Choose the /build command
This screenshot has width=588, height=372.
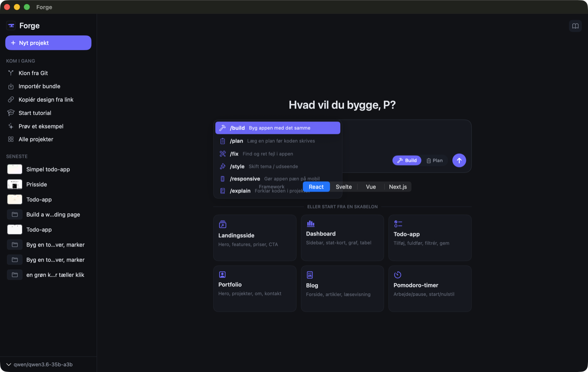pos(278,128)
